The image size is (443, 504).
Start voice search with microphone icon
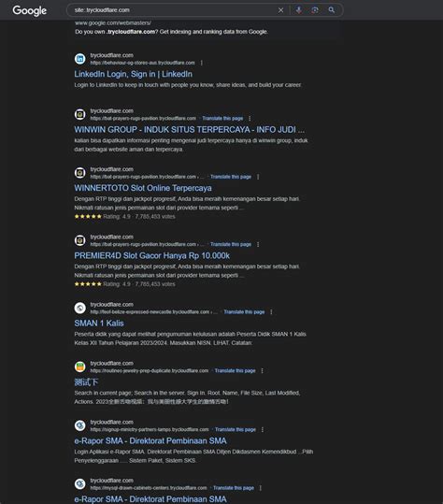[299, 10]
